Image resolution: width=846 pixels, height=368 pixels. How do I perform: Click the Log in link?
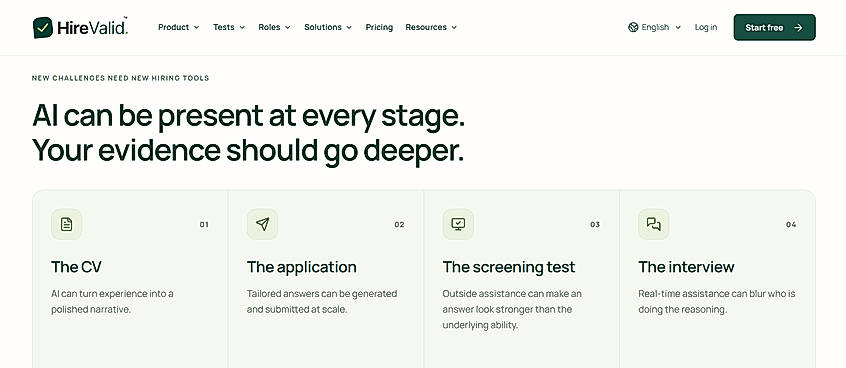point(706,27)
